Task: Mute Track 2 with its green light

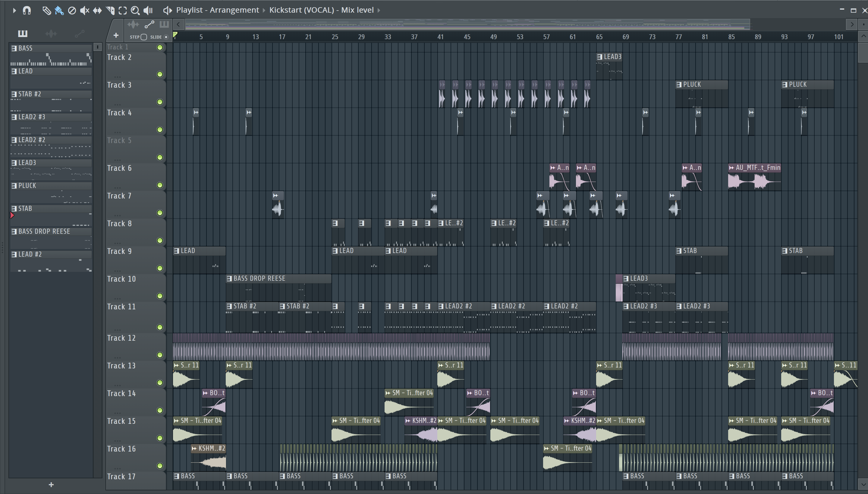Action: click(x=160, y=74)
